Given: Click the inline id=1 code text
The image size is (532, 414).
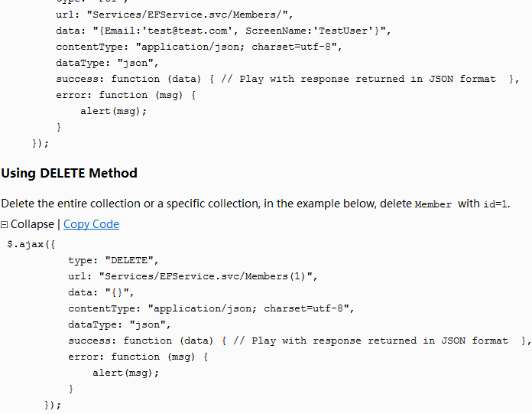Looking at the screenshot, I should [x=495, y=204].
